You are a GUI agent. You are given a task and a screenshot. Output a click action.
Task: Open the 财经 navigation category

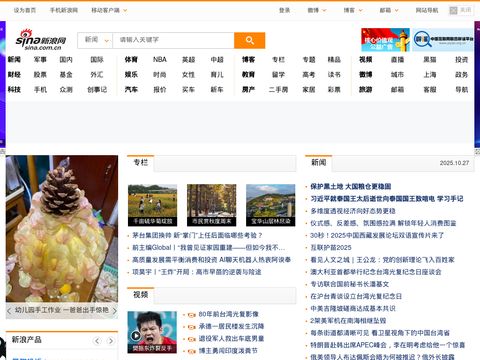click(x=14, y=75)
